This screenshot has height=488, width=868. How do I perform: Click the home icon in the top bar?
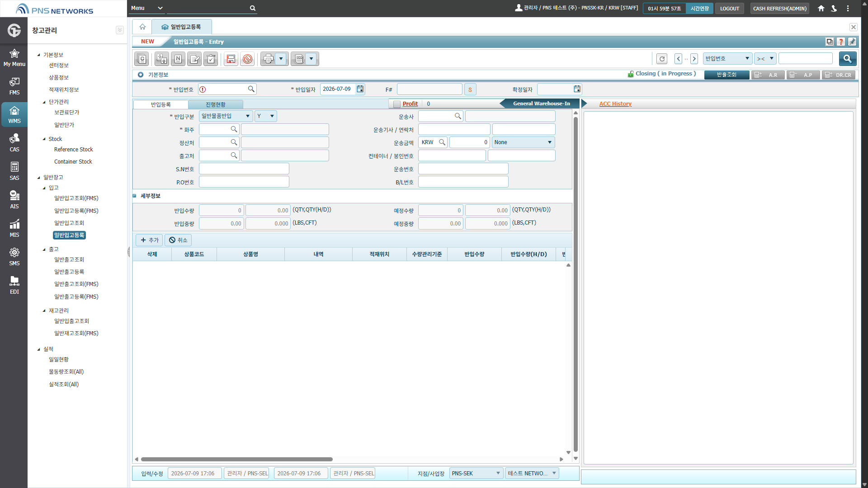pos(821,8)
